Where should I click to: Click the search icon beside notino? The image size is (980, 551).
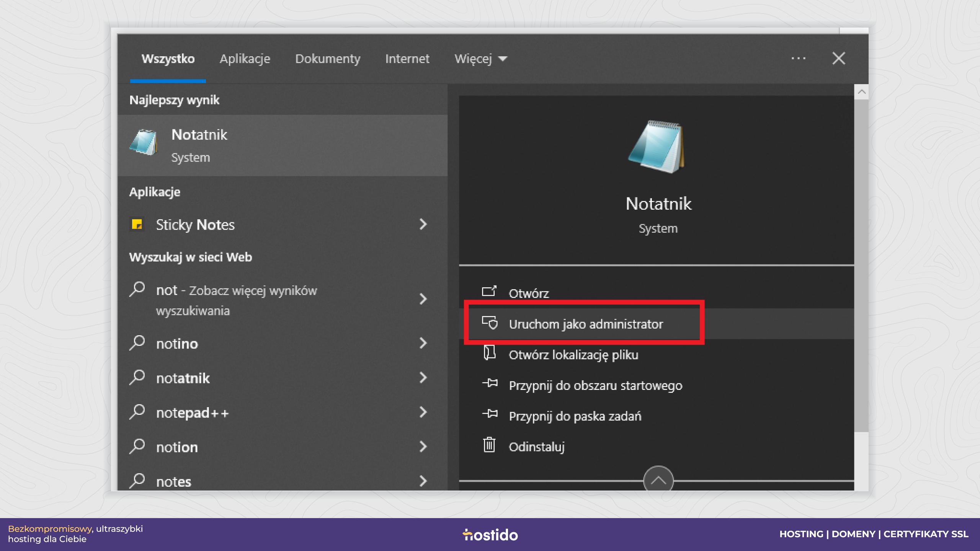pos(137,343)
